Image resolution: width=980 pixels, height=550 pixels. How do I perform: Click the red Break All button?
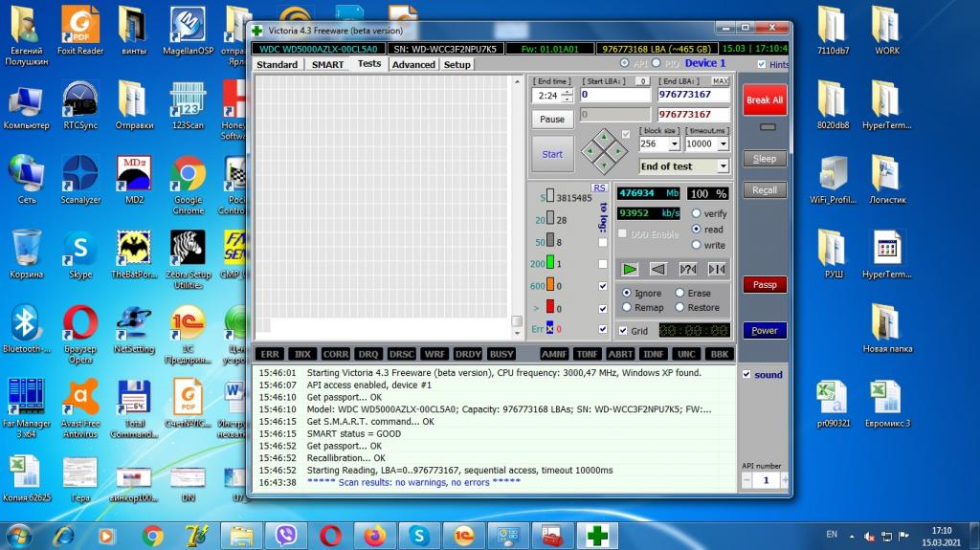click(x=765, y=100)
